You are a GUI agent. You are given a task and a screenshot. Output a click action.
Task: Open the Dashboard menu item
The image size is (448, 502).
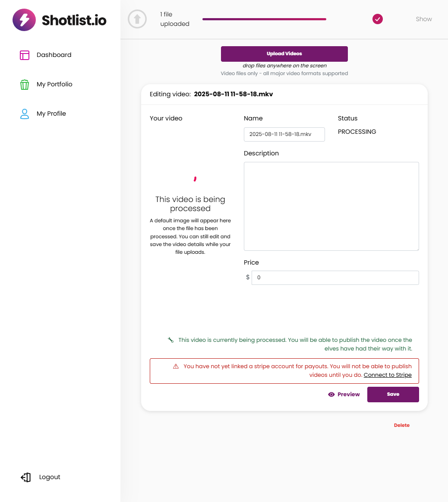pyautogui.click(x=54, y=55)
